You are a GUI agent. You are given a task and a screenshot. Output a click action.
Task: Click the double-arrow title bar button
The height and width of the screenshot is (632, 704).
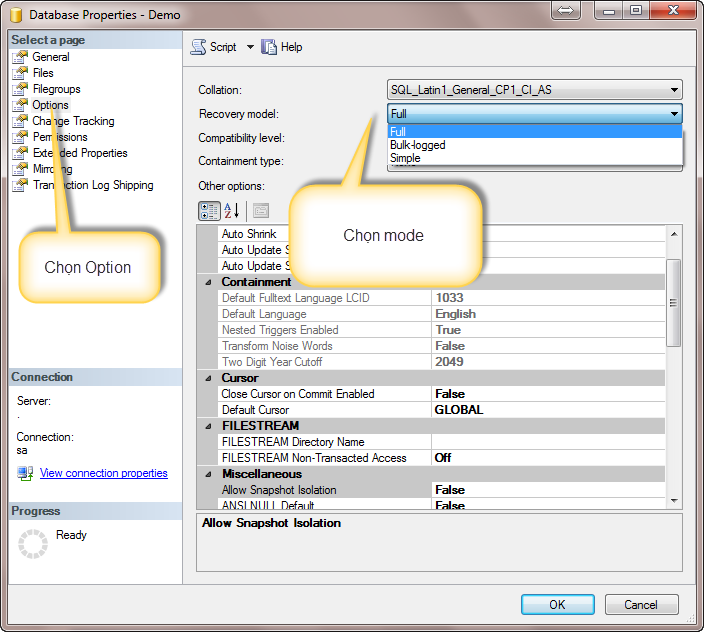tap(566, 10)
